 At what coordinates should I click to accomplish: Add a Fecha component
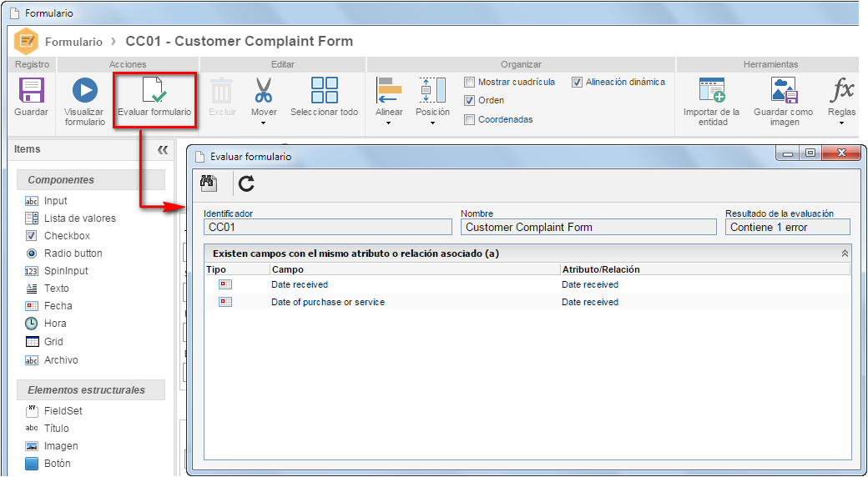click(48, 306)
